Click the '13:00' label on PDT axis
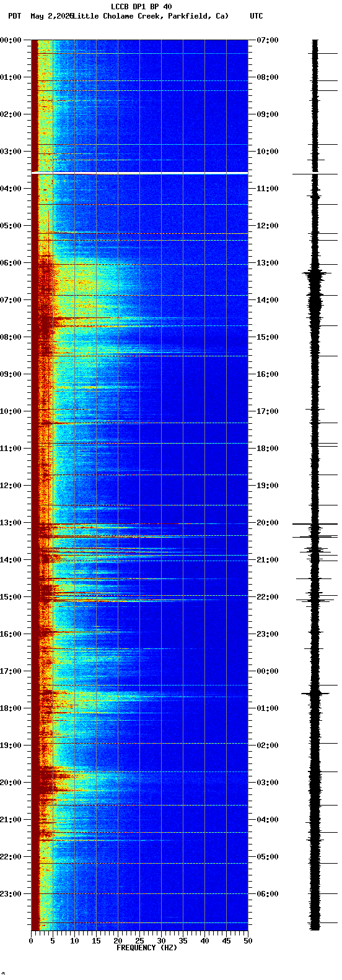The height and width of the screenshot is (980, 342). (x=11, y=523)
